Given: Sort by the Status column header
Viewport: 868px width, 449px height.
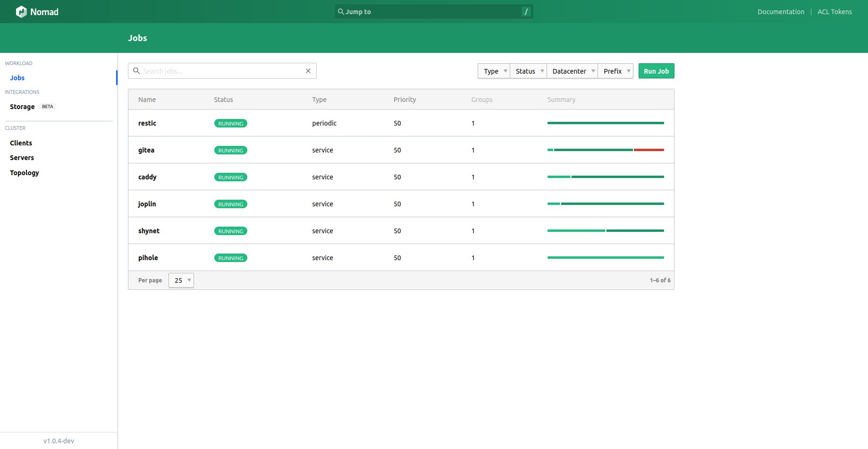Looking at the screenshot, I should point(223,100).
